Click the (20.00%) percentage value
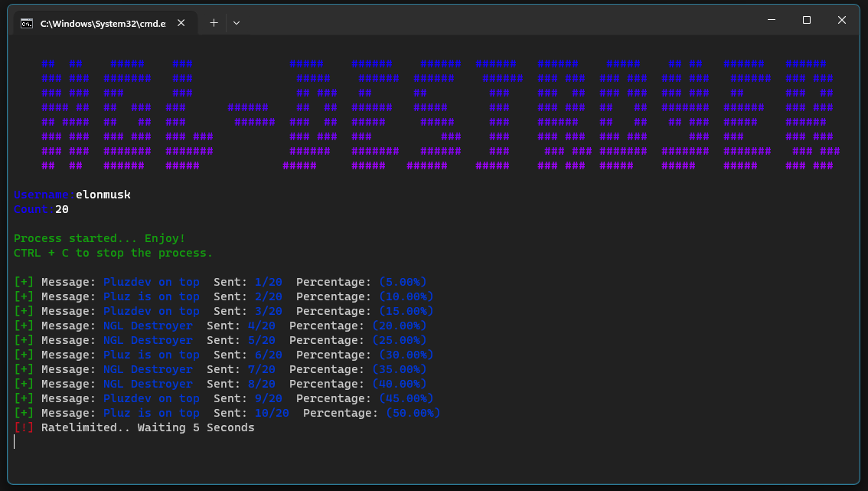Image resolution: width=868 pixels, height=491 pixels. click(400, 326)
